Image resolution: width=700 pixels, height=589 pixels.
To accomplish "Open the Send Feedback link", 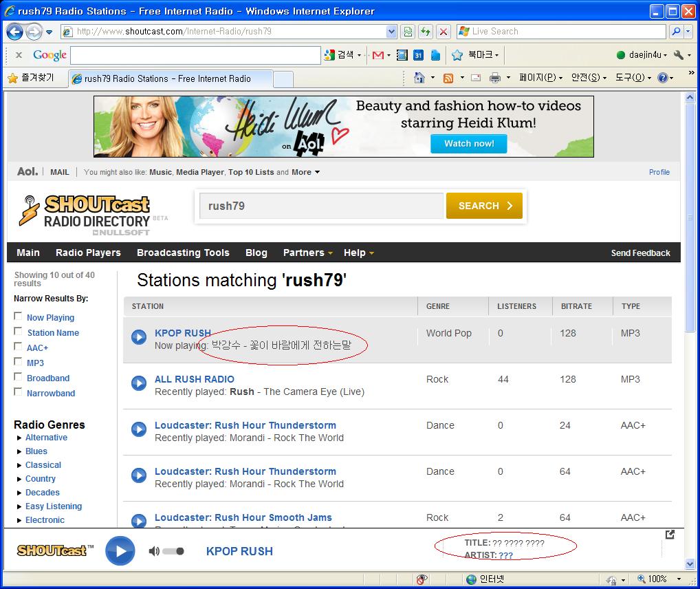I will click(x=640, y=253).
